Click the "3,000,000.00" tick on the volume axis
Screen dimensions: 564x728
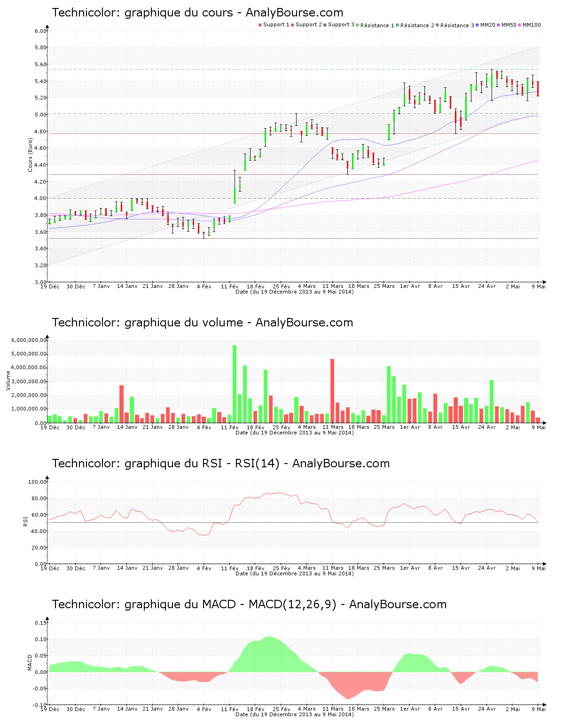[30, 382]
